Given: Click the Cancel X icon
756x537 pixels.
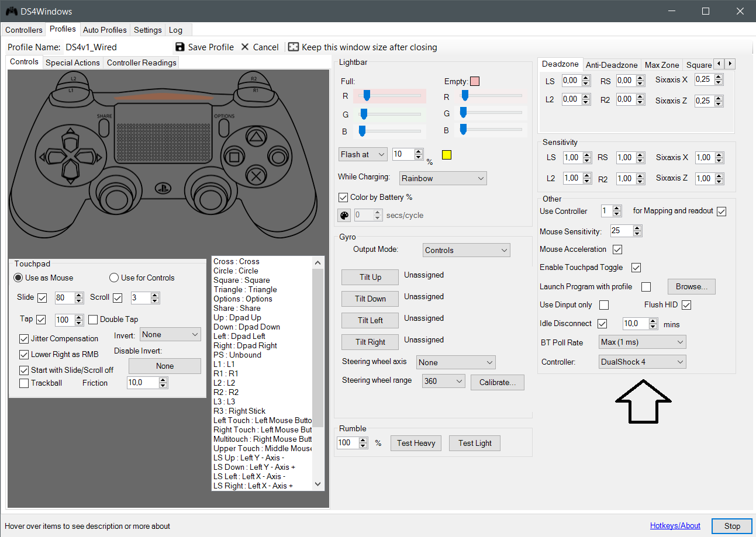Looking at the screenshot, I should (245, 47).
